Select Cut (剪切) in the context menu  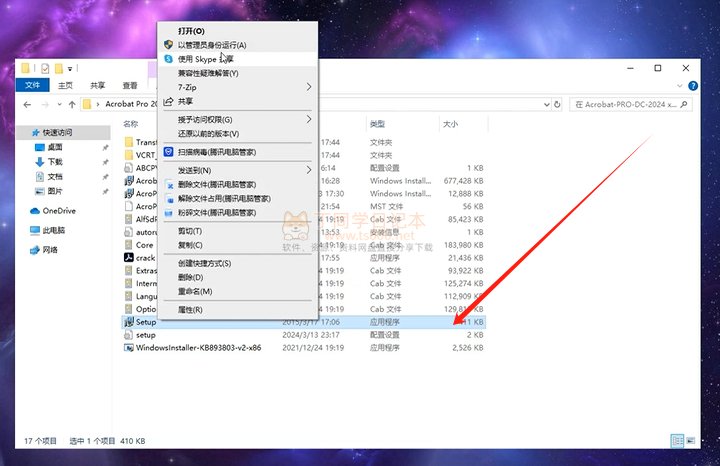pyautogui.click(x=237, y=231)
